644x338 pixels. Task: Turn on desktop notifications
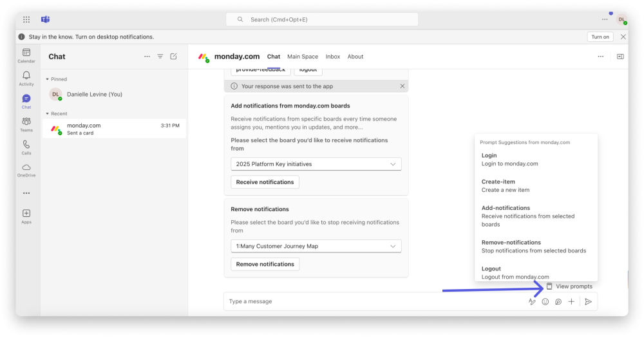(x=600, y=37)
